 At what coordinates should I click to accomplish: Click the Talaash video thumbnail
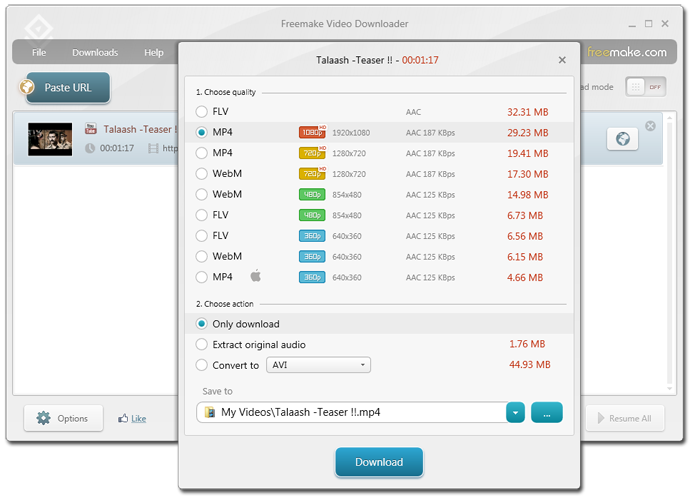tap(50, 139)
